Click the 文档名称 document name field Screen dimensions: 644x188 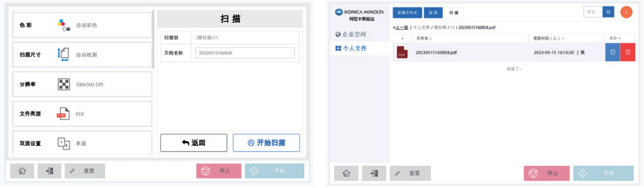(245, 53)
